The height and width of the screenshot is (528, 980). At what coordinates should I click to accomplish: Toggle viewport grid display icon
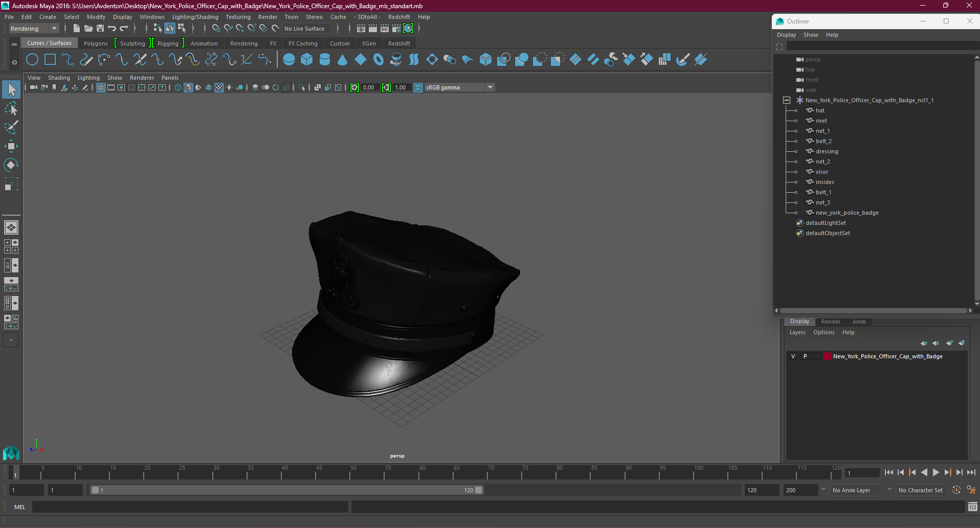coord(101,87)
